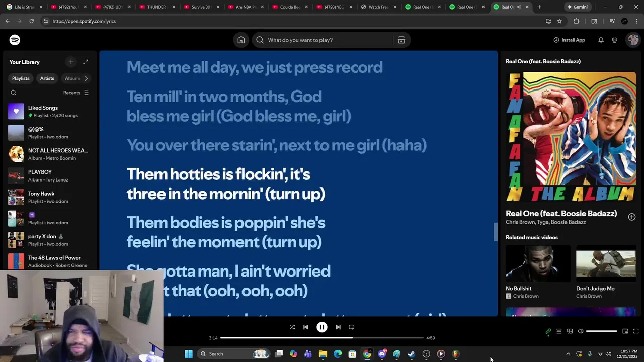644x362 pixels.
Task: Open a new browser tab
Action: tap(539, 7)
